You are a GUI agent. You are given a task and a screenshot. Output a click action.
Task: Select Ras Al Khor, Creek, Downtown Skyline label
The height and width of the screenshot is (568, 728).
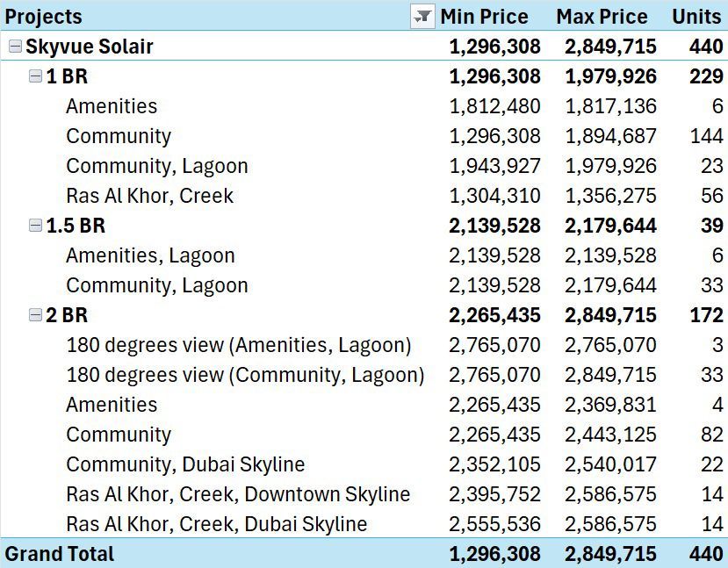[238, 494]
